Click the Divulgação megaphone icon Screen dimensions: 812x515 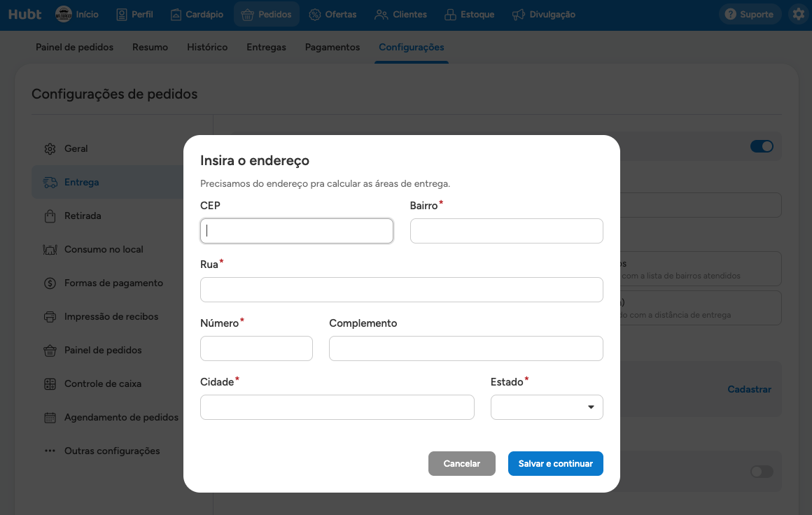click(x=519, y=15)
